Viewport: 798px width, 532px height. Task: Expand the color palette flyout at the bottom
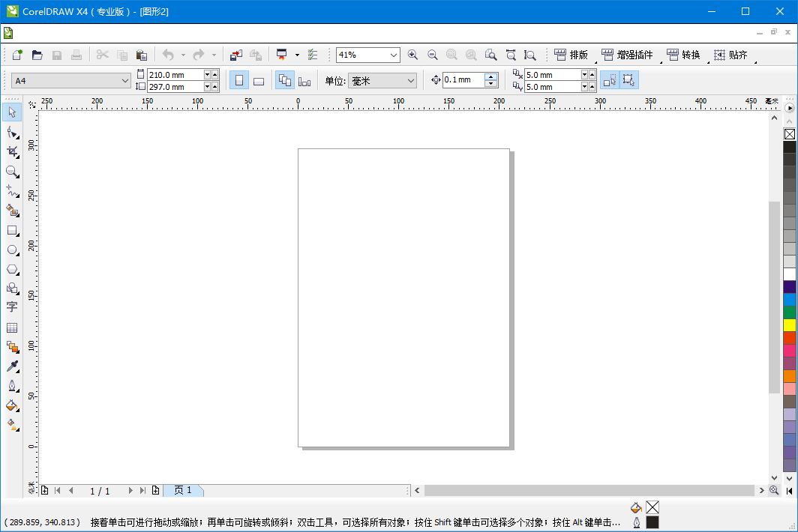click(789, 491)
